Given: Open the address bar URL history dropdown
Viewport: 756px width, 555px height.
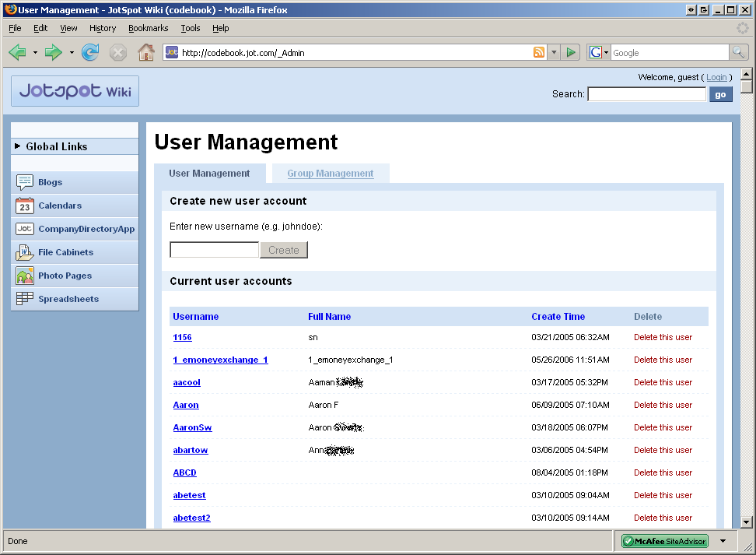Looking at the screenshot, I should 555,52.
